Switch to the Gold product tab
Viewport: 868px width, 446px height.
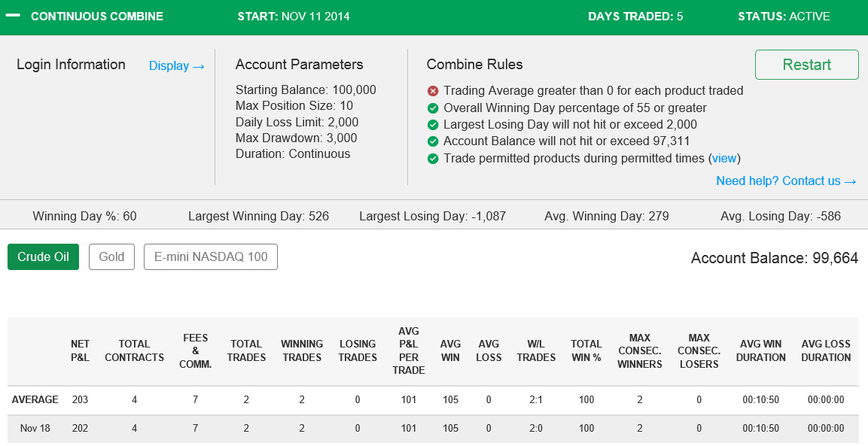111,256
